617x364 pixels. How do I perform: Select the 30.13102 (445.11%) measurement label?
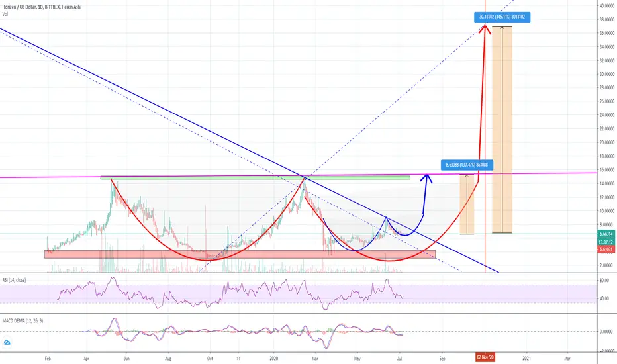pyautogui.click(x=502, y=17)
